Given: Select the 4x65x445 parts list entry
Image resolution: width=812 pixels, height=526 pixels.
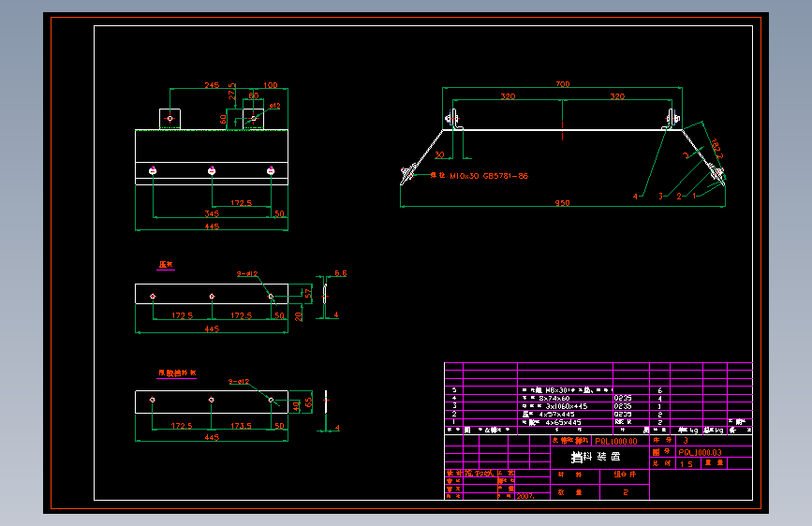Looking at the screenshot, I should click(x=563, y=422).
